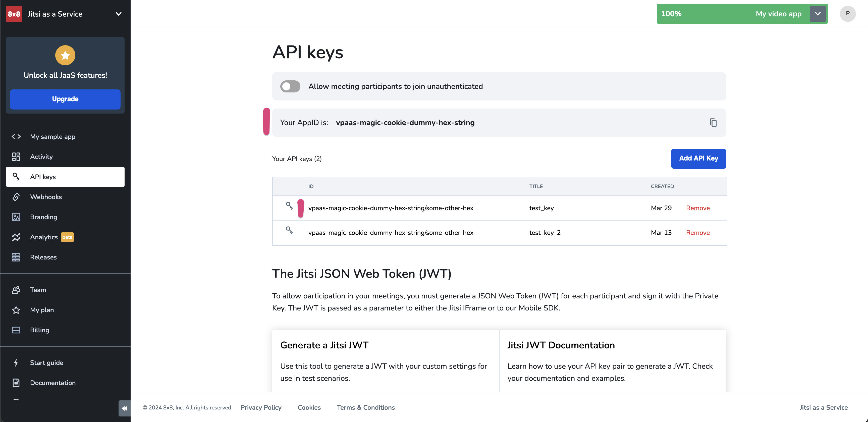
Task: Go to Activity in sidebar
Action: tap(65, 157)
